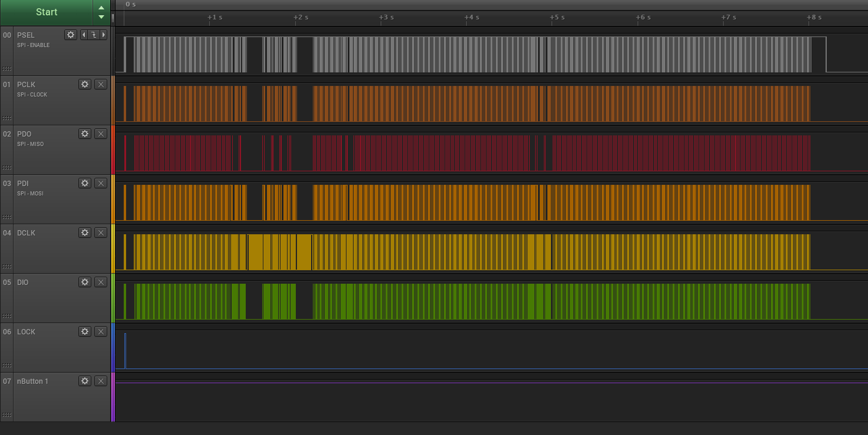The height and width of the screenshot is (435, 868).
Task: Jump to previous edge on PSEL
Action: click(83, 35)
